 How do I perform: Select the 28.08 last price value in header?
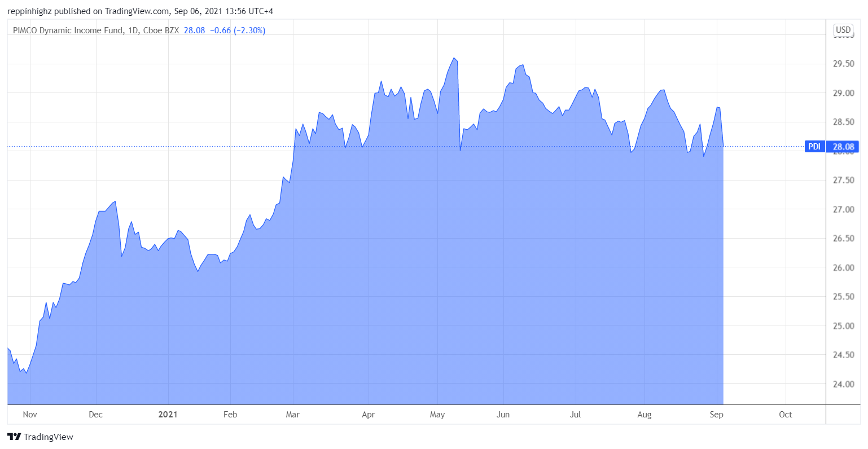pos(194,30)
